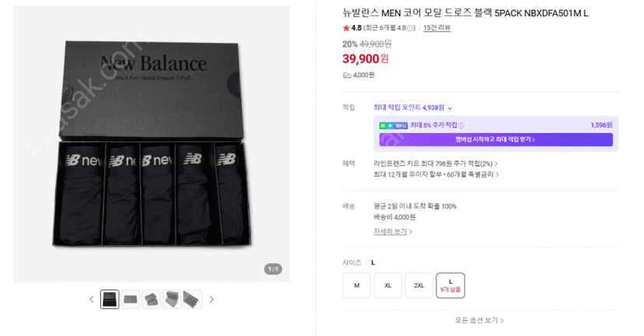The image size is (644, 336).
Task: Click the red star rating icon
Action: point(346,28)
